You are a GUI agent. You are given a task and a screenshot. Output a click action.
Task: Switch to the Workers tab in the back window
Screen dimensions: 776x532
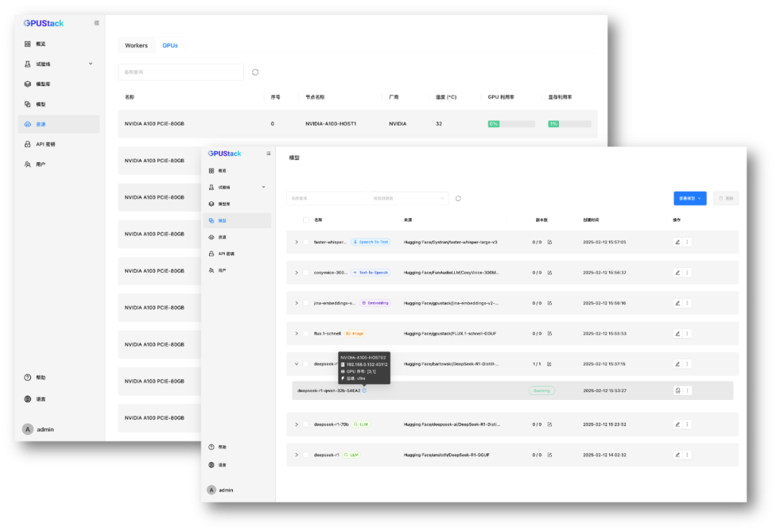pos(136,45)
